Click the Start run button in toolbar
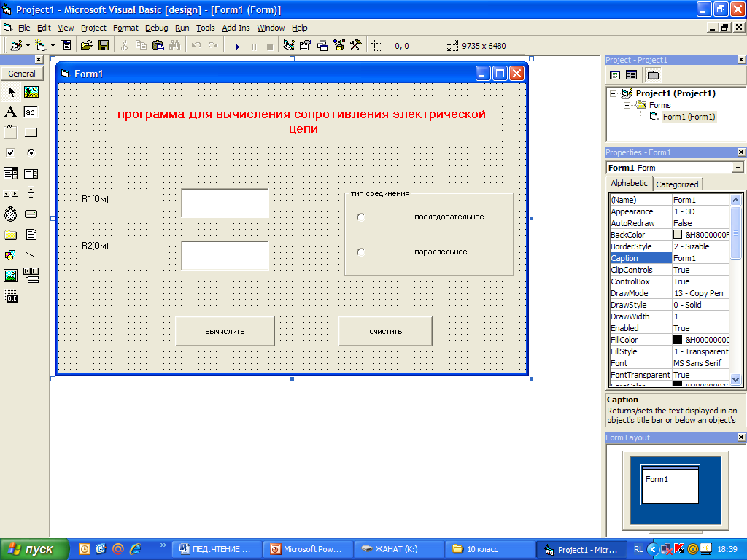This screenshot has width=747, height=560. coord(237,46)
